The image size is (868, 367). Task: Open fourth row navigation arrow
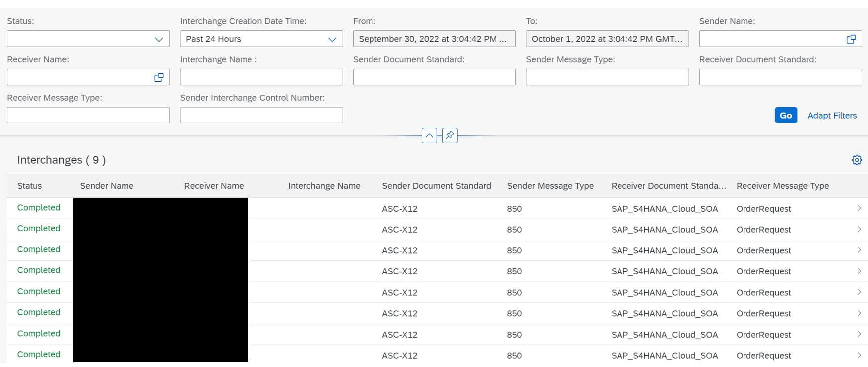point(859,271)
